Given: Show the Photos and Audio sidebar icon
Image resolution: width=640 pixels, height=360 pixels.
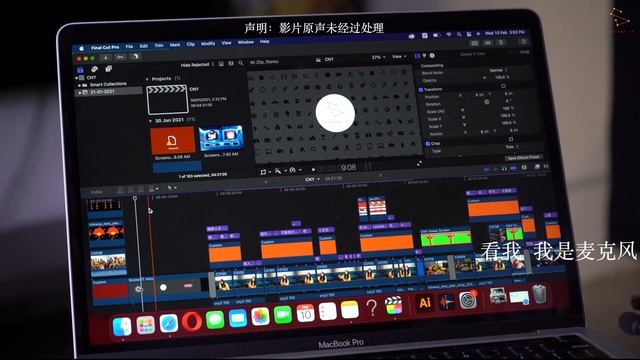Looking at the screenshot, I should [94, 69].
